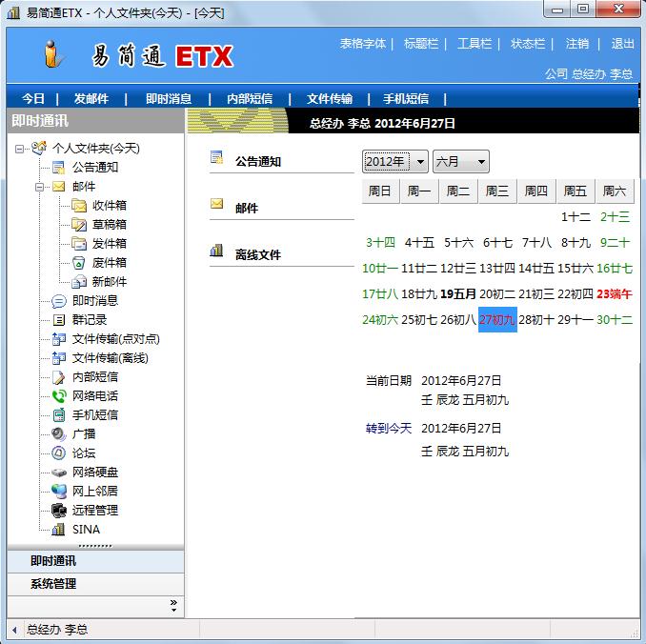Click the 群记录 list icon
Screen dimensions: 646x644
click(58, 320)
